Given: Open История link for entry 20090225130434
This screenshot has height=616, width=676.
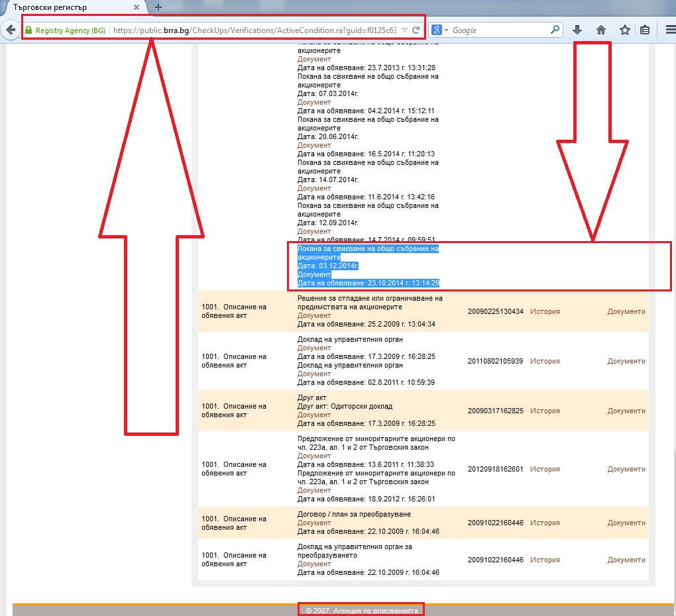Looking at the screenshot, I should pyautogui.click(x=545, y=311).
